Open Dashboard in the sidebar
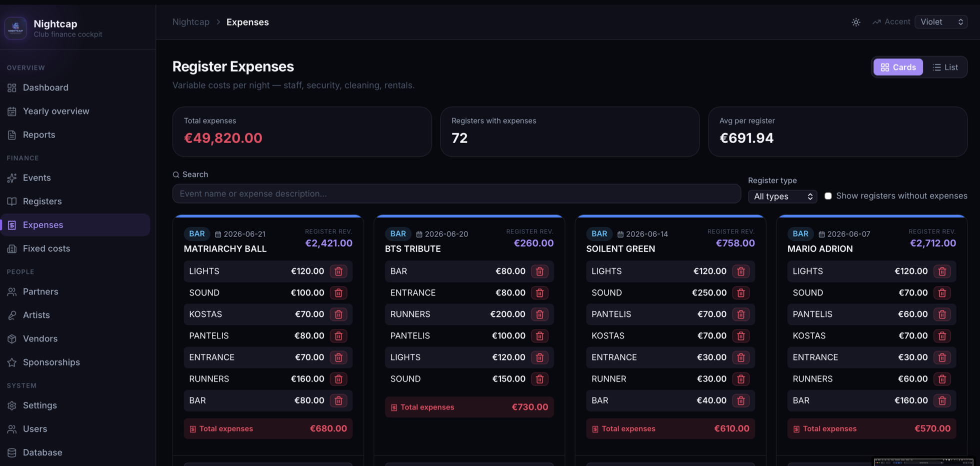Screen dimensions: 980x466 (x=75, y=88)
